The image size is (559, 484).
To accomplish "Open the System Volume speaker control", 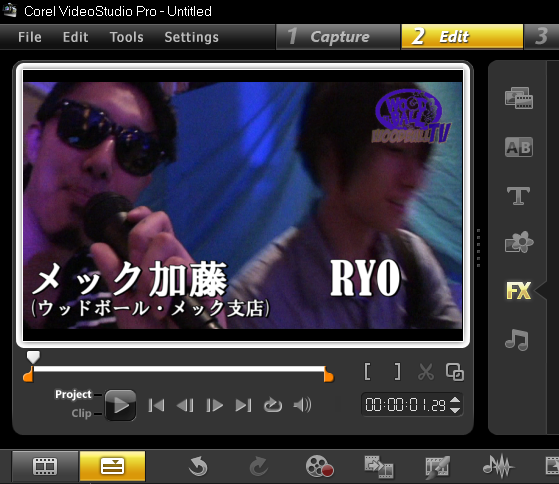I will point(302,405).
